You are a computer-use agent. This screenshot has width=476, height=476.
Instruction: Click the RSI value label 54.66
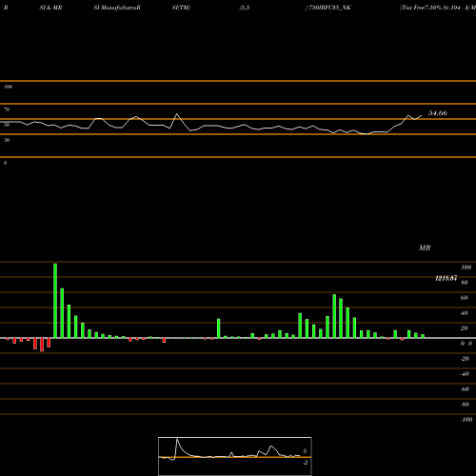coord(438,113)
